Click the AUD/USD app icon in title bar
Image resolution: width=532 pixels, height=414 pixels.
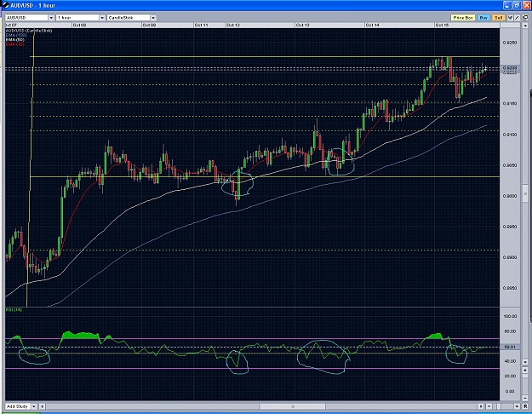coord(5,5)
